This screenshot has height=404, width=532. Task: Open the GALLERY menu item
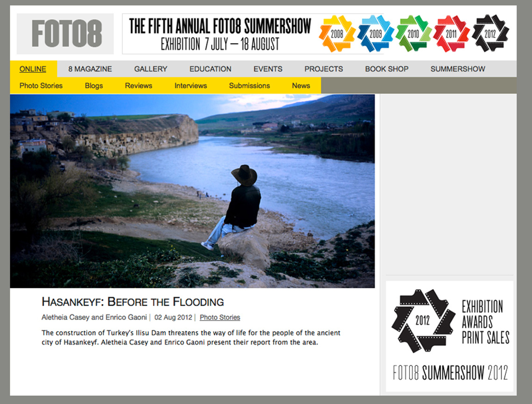pos(151,69)
